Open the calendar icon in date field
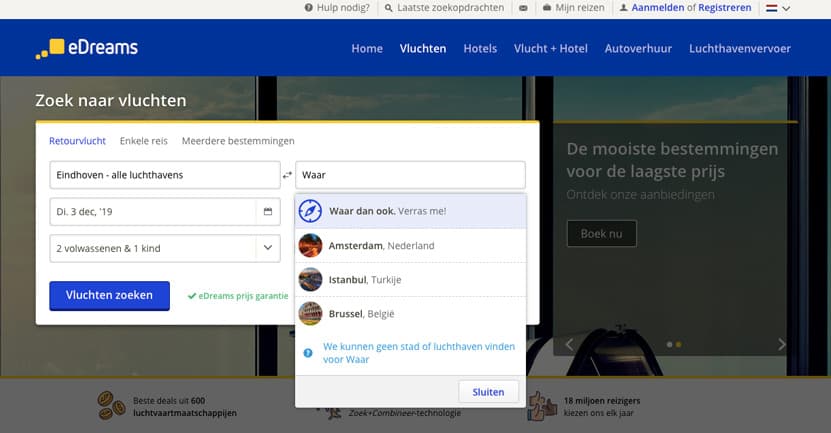 (268, 211)
